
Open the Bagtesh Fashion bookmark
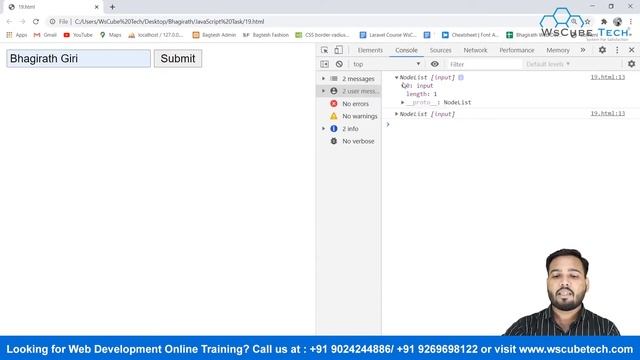[266, 35]
